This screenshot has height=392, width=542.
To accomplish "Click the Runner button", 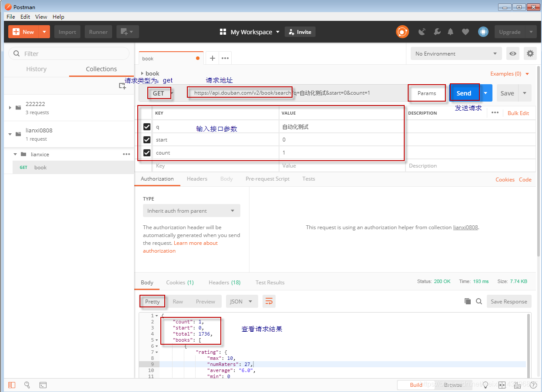I will [x=99, y=32].
